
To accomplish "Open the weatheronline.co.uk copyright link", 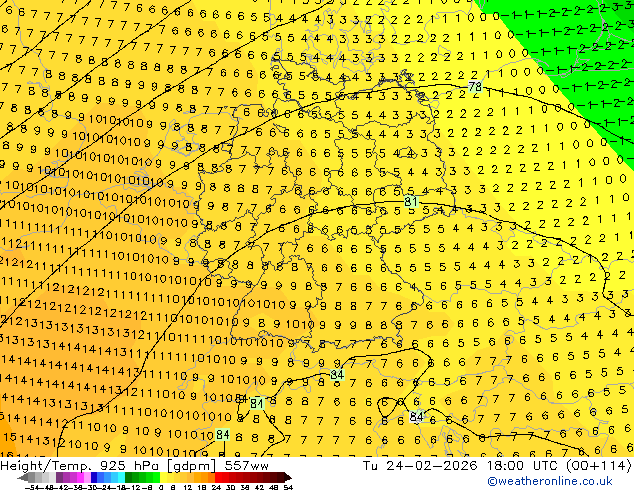I will pos(549,481).
